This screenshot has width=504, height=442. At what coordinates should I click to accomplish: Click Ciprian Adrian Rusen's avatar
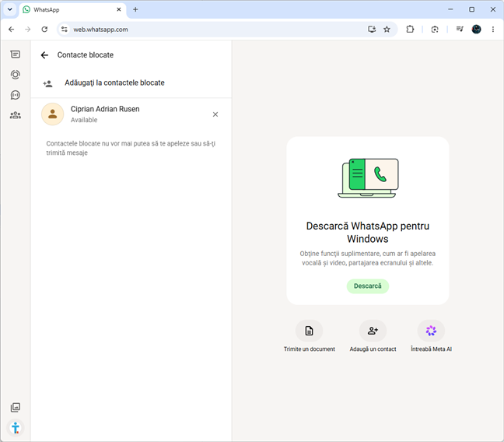click(52, 114)
